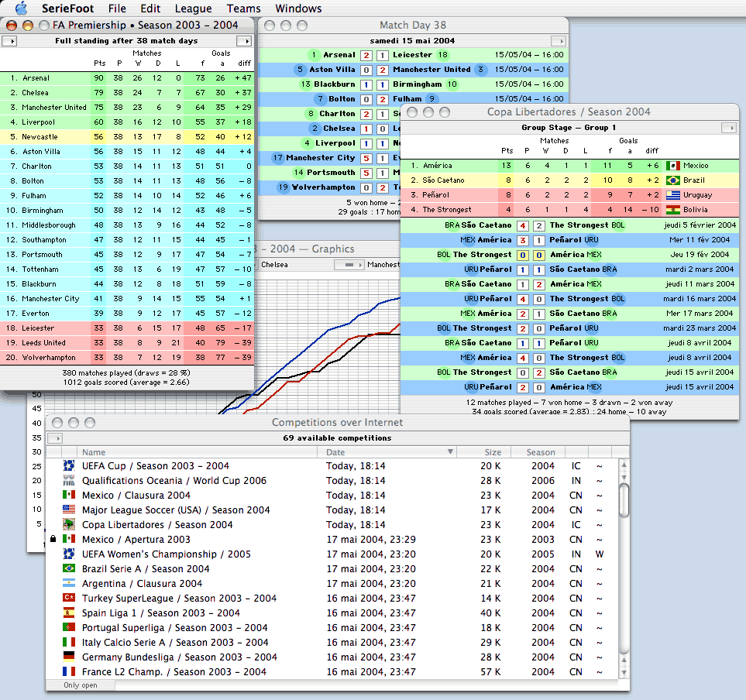
Task: Open the right arrow popup beside Full standing title
Action: tap(243, 41)
